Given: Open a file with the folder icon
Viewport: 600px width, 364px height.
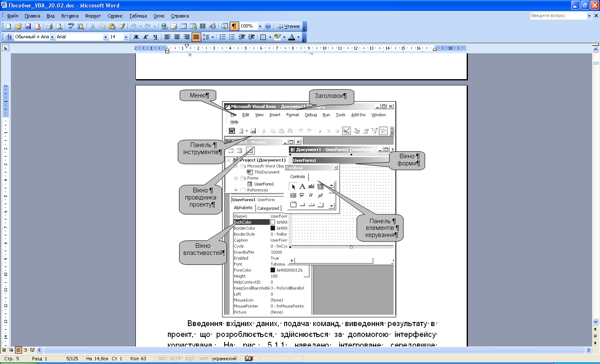Looking at the screenshot, I should click(x=18, y=26).
